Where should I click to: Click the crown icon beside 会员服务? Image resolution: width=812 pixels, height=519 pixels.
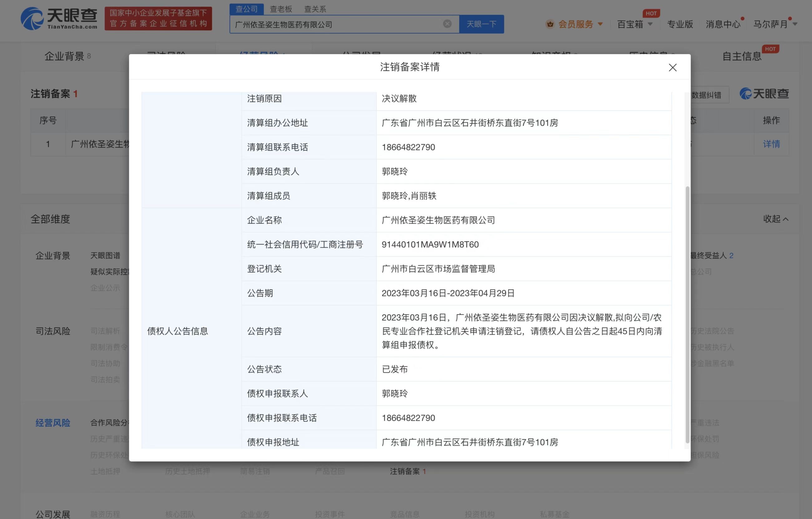pyautogui.click(x=550, y=24)
